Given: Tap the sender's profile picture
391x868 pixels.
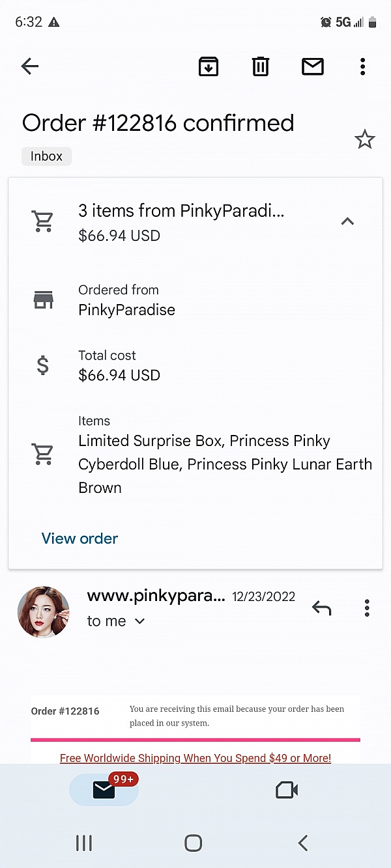Looking at the screenshot, I should [44, 611].
